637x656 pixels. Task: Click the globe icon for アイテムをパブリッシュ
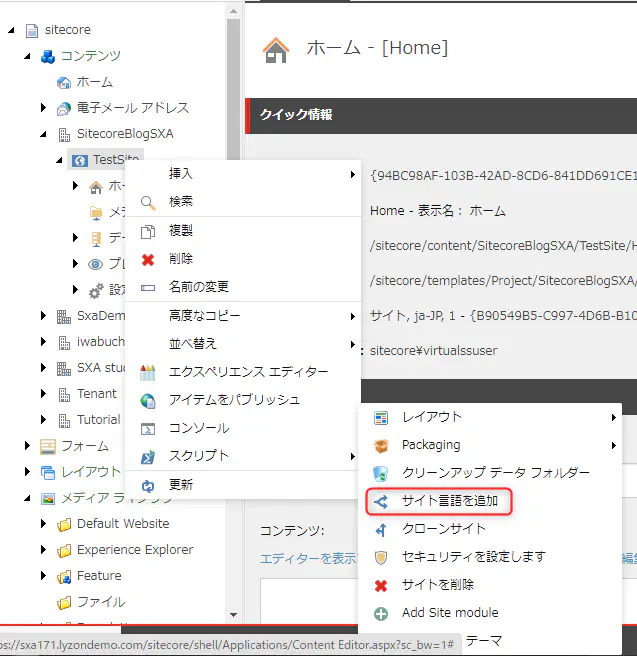coord(148,401)
